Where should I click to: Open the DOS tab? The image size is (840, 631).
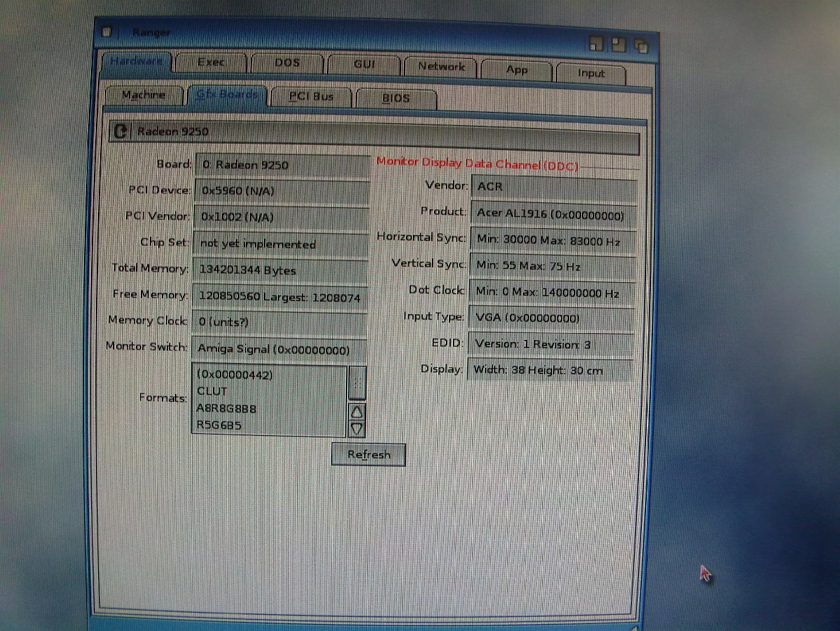287,63
